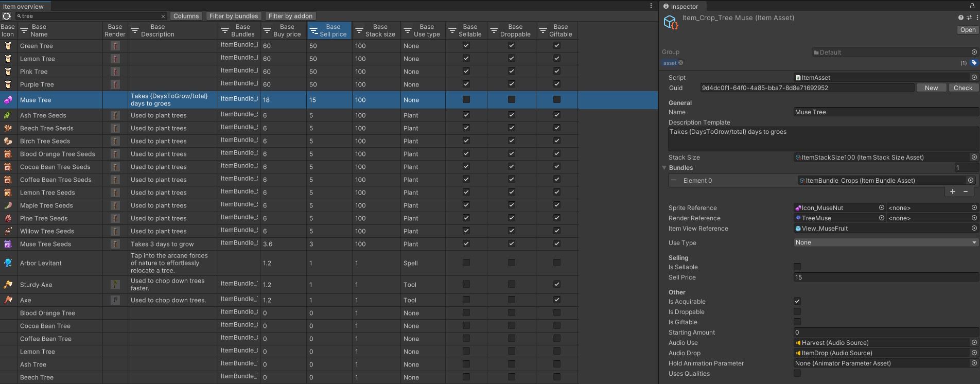The width and height of the screenshot is (980, 384).
Task: Select the Item overview tab
Action: point(24,6)
